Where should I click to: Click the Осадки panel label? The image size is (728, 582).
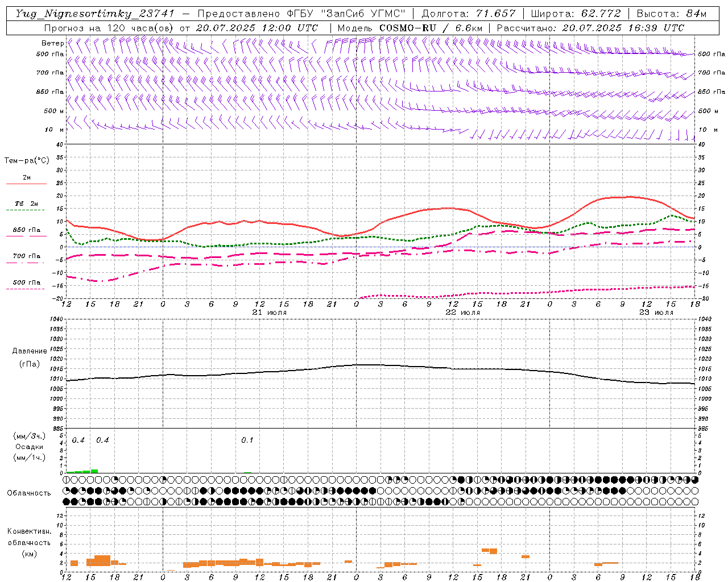[x=30, y=447]
